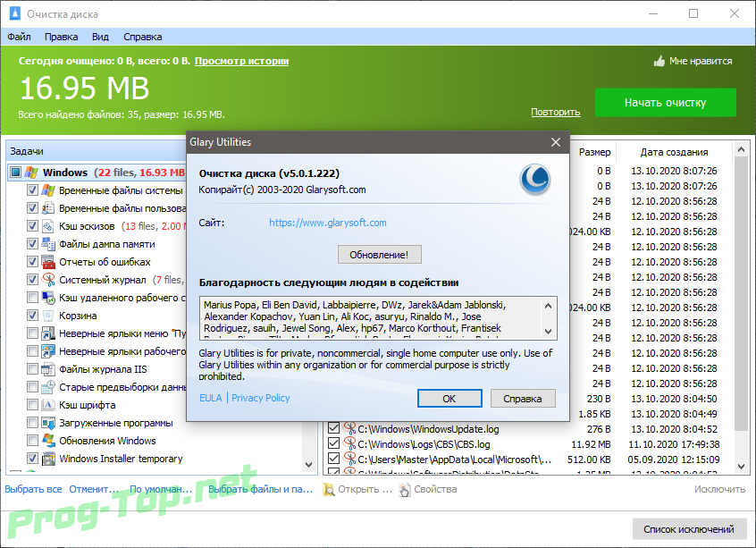Enable 'Обновления Windows' checkbox
The image size is (756, 548).
(32, 441)
